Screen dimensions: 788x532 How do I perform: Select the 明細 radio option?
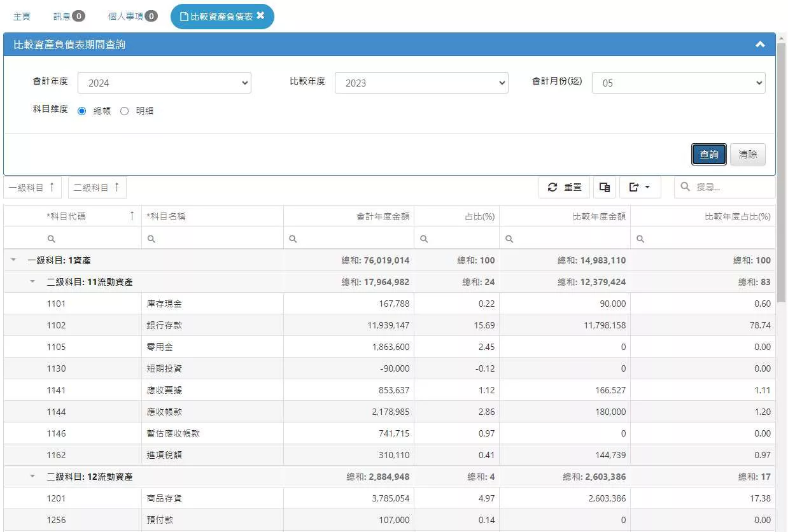pyautogui.click(x=124, y=111)
